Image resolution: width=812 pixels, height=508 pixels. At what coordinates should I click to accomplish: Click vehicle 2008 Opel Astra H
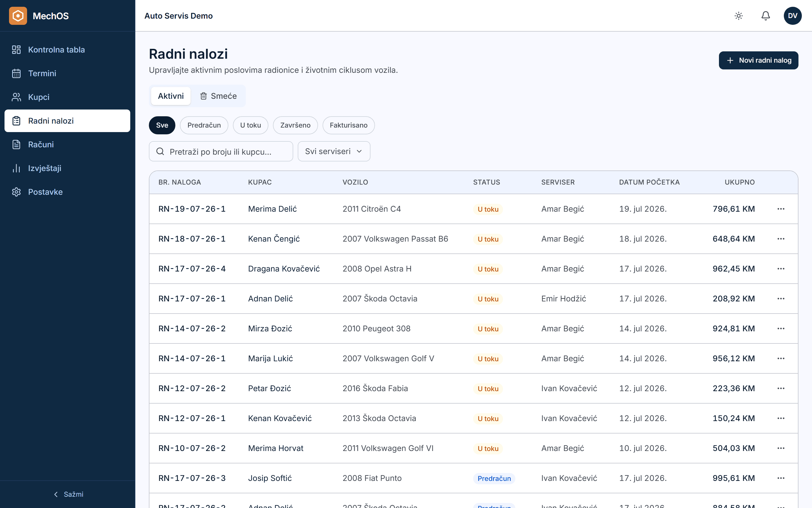click(377, 269)
